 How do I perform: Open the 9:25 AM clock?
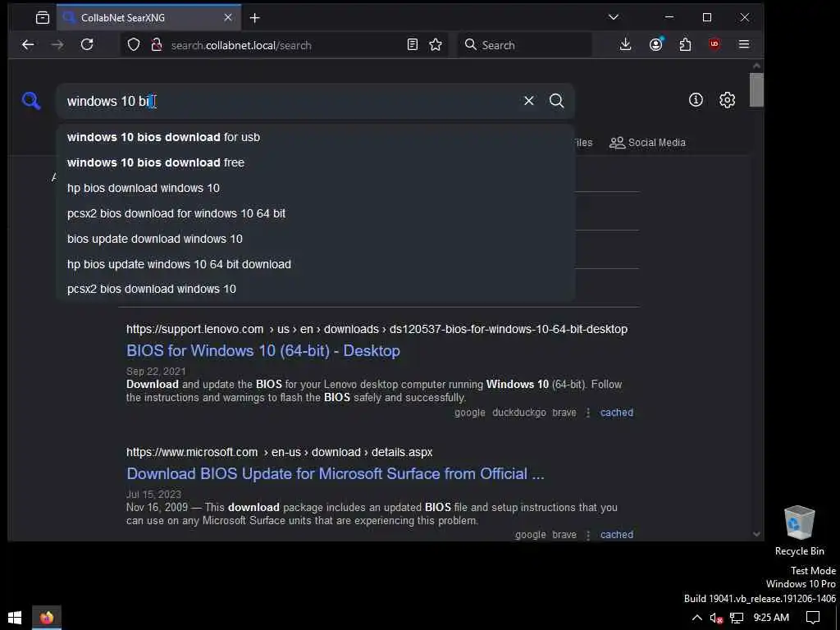(771, 618)
